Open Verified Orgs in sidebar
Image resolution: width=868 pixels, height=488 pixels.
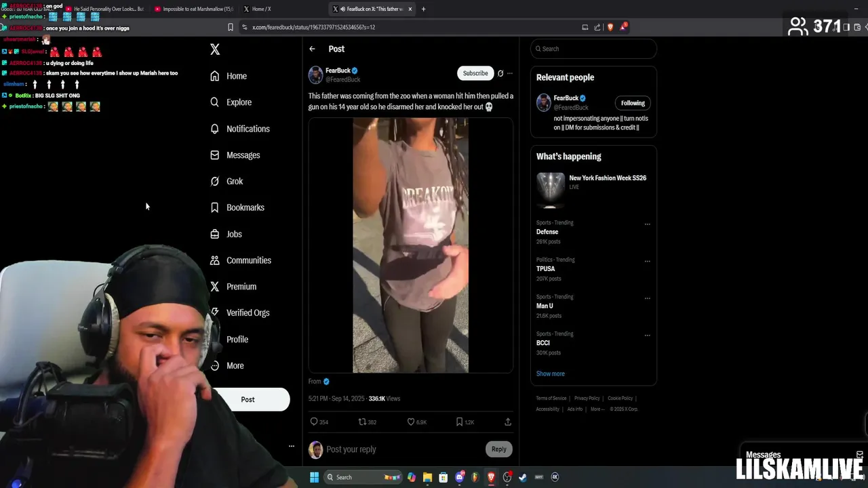239,312
